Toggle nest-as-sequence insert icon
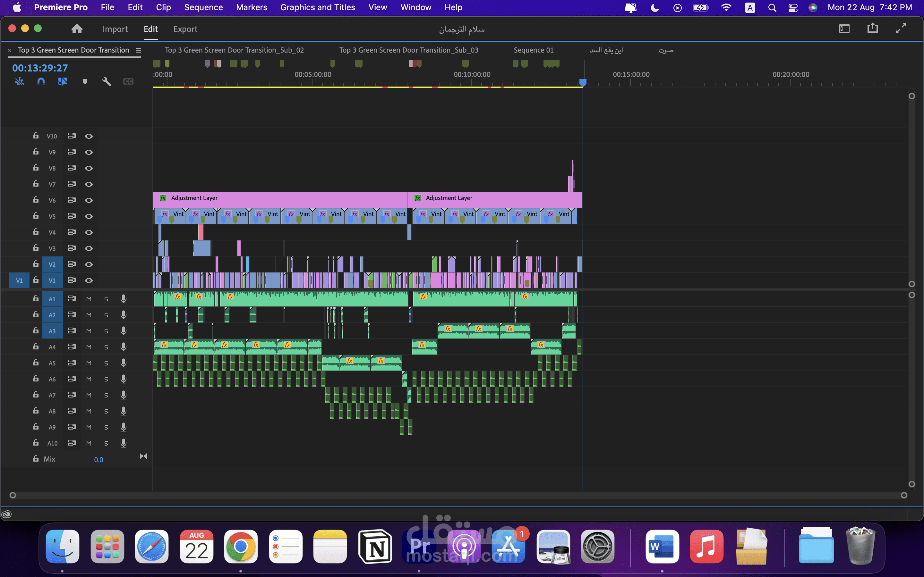The image size is (924, 577). tap(19, 81)
